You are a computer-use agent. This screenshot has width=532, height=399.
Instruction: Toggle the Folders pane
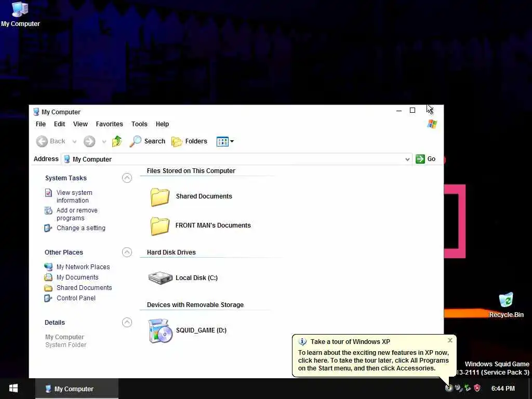click(x=189, y=141)
